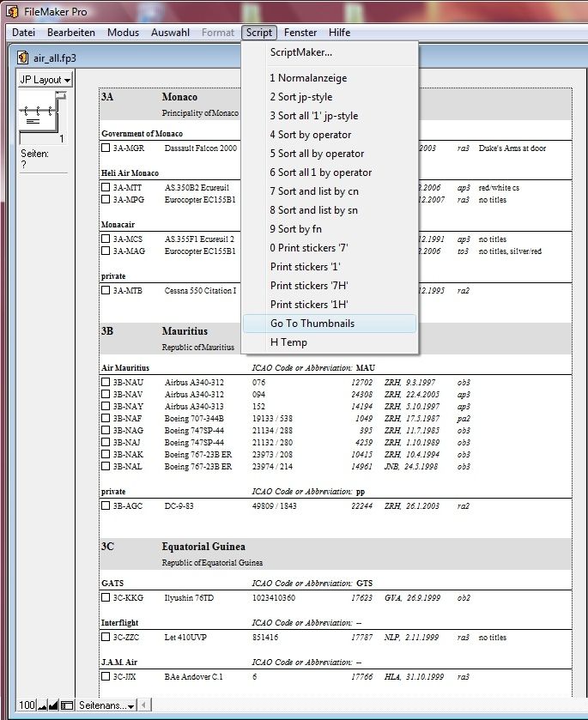Screen dimensions: 588x720
Task: Check the box for 3B-AGC
Action: tap(106, 505)
